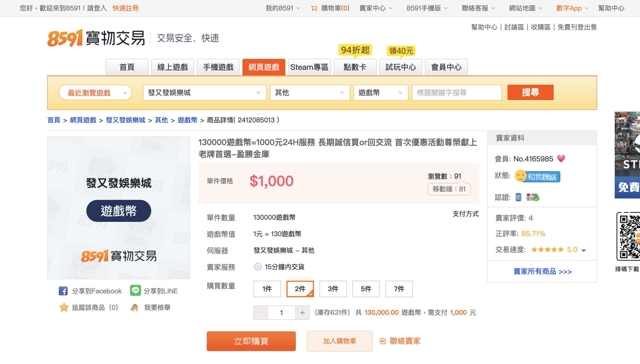Click the mobile phone verification icon
Image resolution: width=640 pixels, height=364 pixels.
(518, 197)
